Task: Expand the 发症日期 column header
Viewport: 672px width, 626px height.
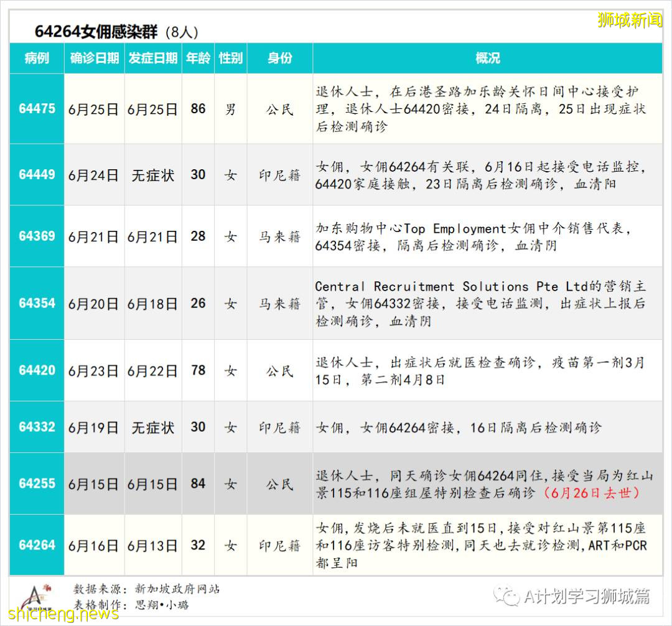Action: (x=152, y=58)
